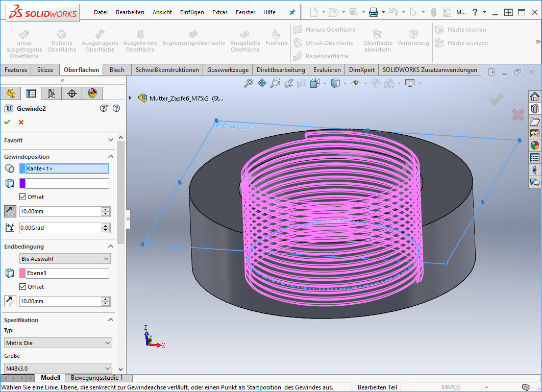Click the pan/move arrows view icon
Image resolution: width=542 pixels, height=392 pixels.
(x=262, y=83)
